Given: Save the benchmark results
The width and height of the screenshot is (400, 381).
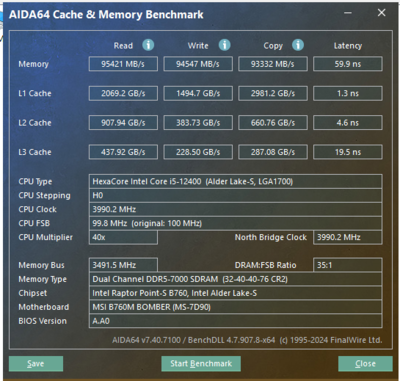Looking at the screenshot, I should (36, 364).
